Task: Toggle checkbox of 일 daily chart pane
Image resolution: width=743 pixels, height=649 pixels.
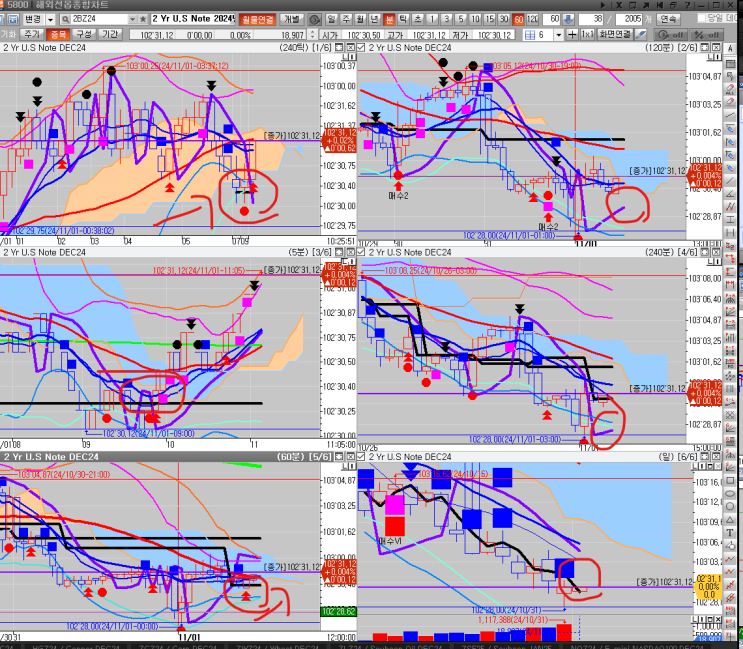Action: (x=361, y=457)
